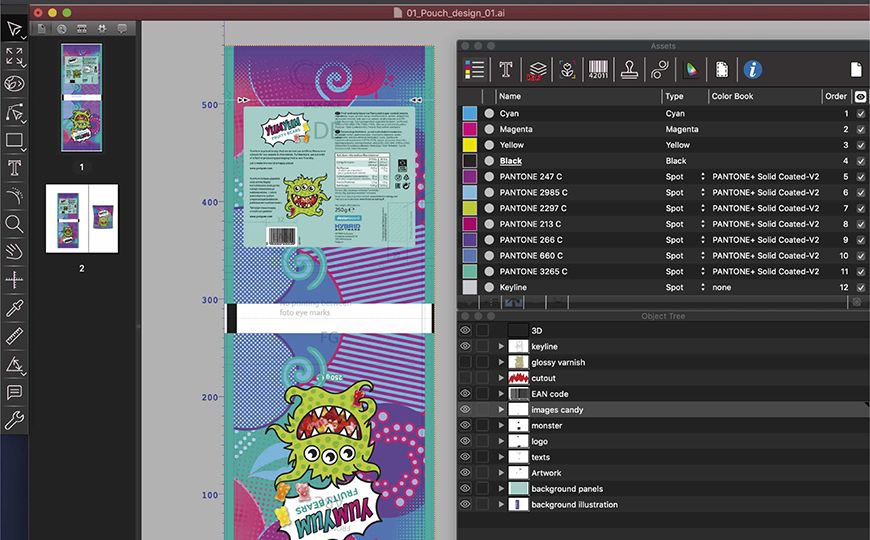Hide the background illustration layer
The height and width of the screenshot is (540, 870).
click(465, 504)
